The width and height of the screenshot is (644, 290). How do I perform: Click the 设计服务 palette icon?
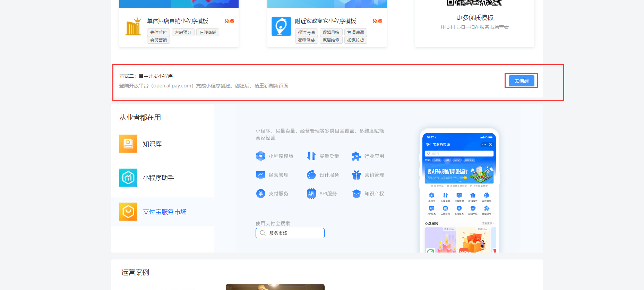coord(311,175)
